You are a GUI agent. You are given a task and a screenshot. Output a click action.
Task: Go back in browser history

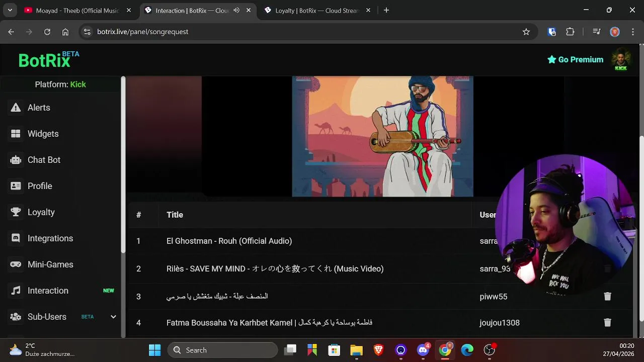coord(11,32)
